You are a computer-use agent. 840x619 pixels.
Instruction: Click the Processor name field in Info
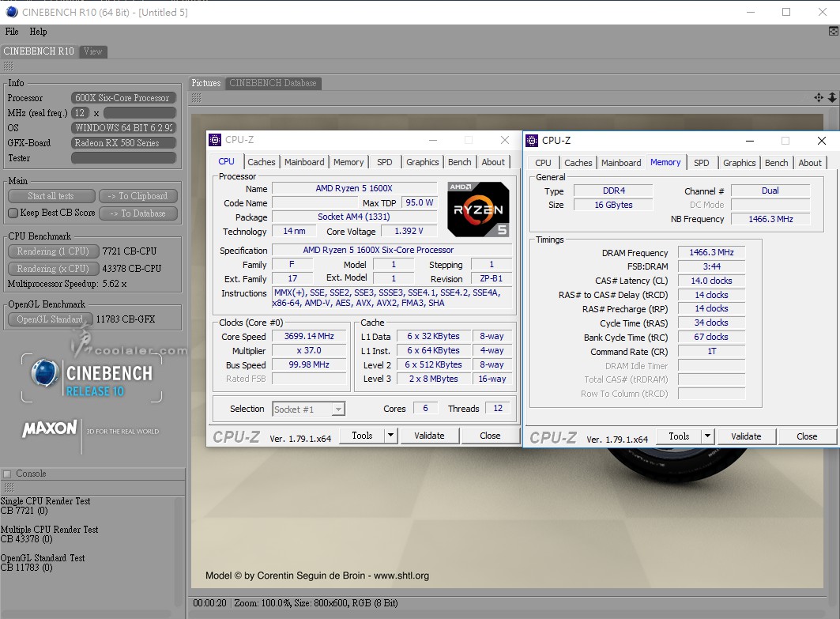click(124, 98)
